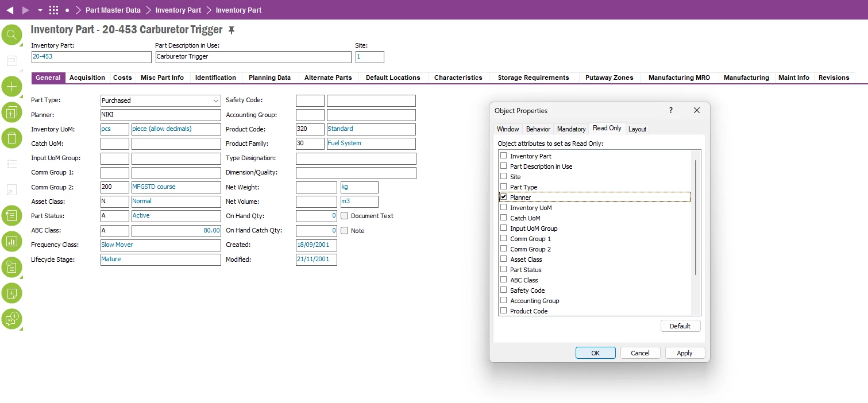The width and height of the screenshot is (868, 403).
Task: Click the conversation bubble icon in sidebar
Action: (x=11, y=319)
